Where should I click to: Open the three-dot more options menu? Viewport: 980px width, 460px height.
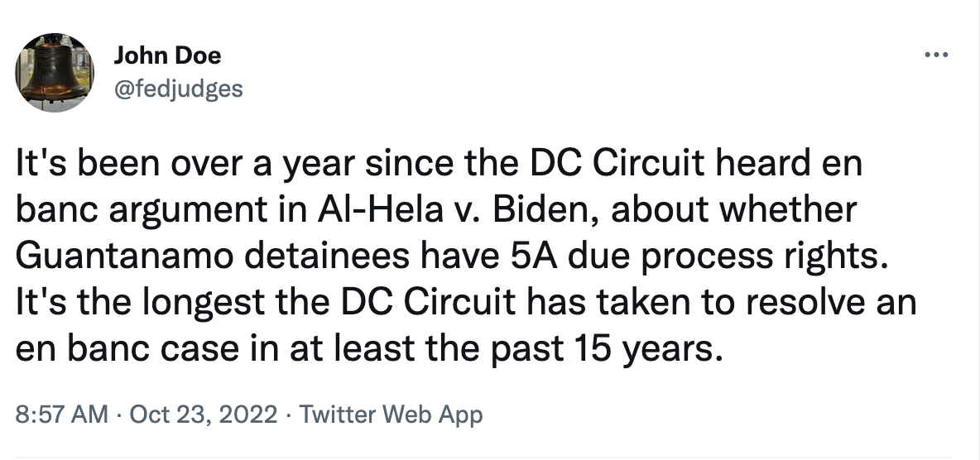(x=935, y=55)
